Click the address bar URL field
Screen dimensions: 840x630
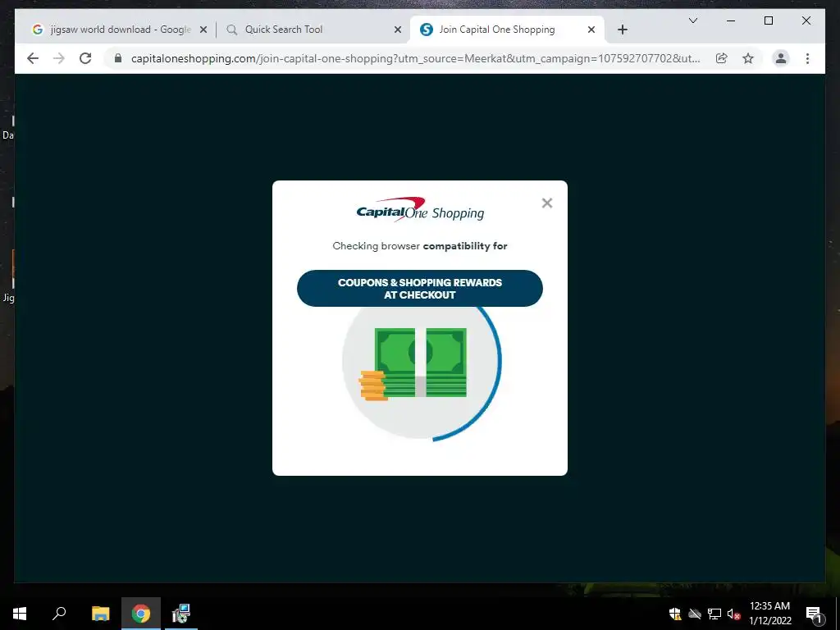click(415, 58)
